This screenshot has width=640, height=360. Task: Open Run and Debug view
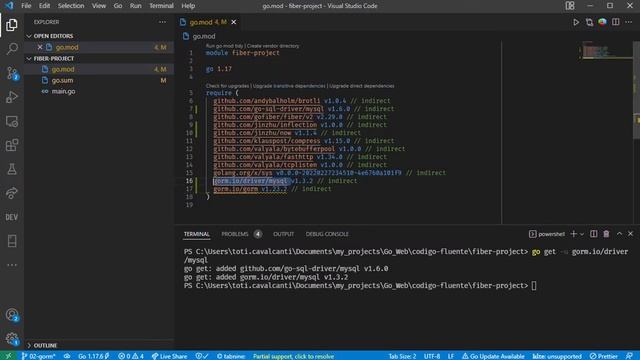click(12, 97)
